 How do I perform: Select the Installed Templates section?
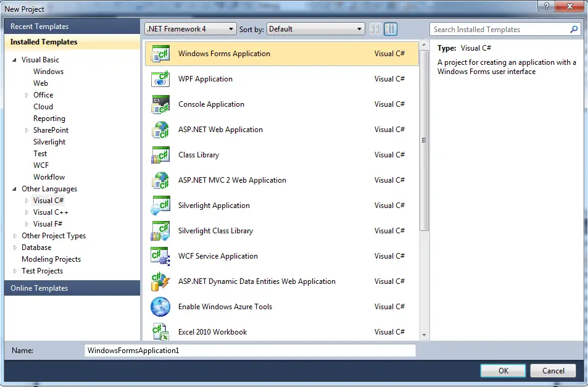(x=72, y=42)
